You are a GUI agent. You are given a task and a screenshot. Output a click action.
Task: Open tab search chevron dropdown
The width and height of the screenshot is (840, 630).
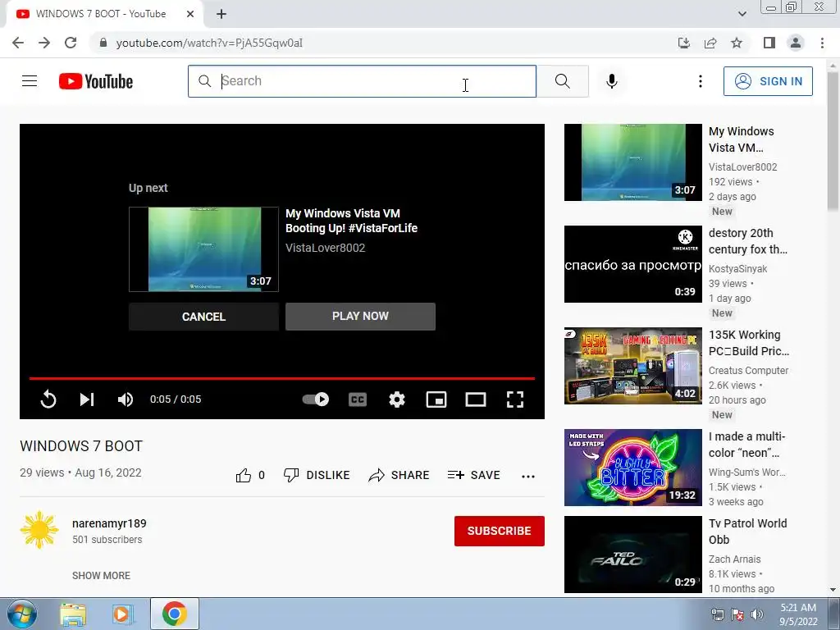(742, 14)
